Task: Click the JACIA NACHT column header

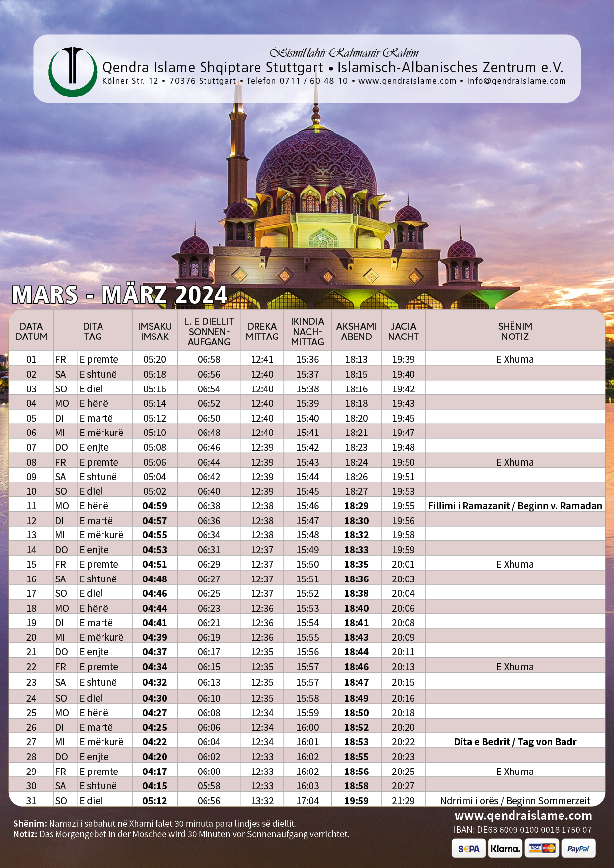Action: coord(403,332)
